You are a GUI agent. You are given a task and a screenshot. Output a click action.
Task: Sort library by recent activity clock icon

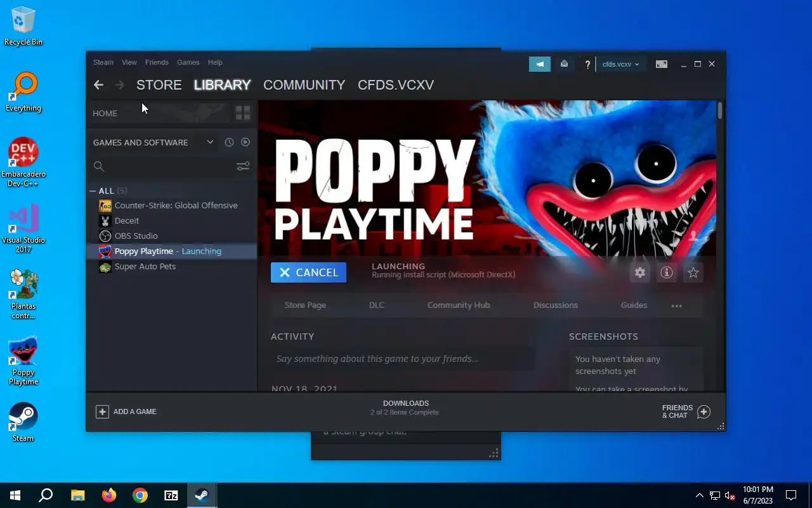coord(229,142)
